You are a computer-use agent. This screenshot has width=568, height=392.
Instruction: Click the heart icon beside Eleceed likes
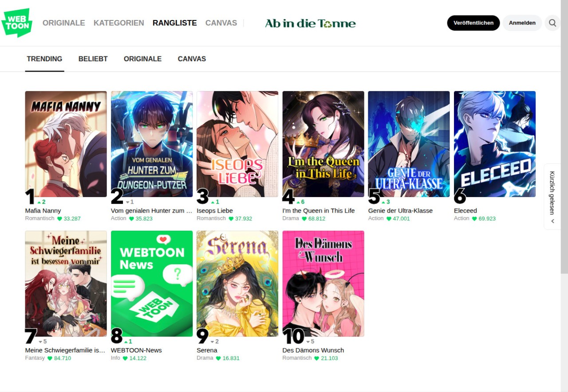[474, 218]
